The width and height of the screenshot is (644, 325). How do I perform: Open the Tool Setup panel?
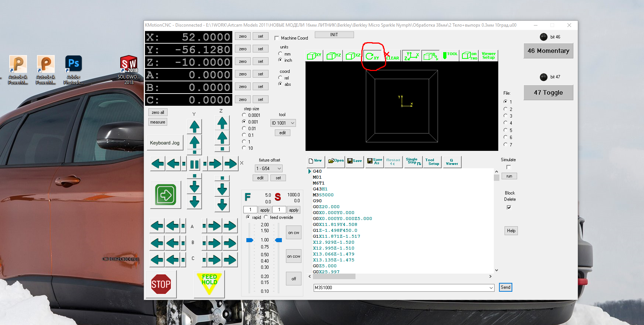[432, 162]
